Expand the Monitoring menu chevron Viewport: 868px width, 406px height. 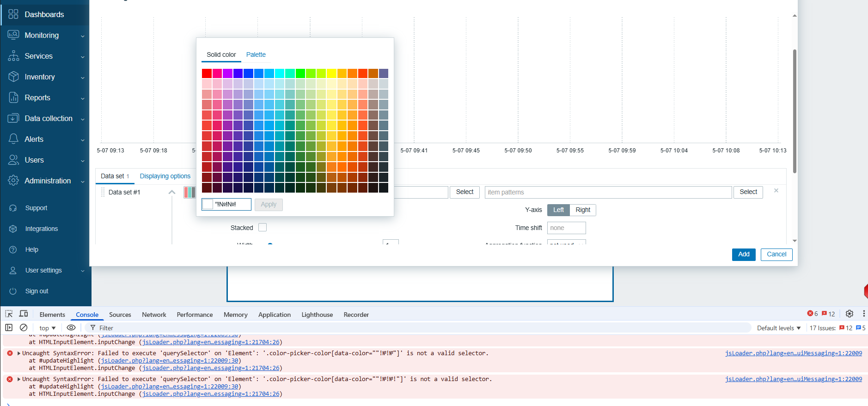pyautogui.click(x=83, y=36)
